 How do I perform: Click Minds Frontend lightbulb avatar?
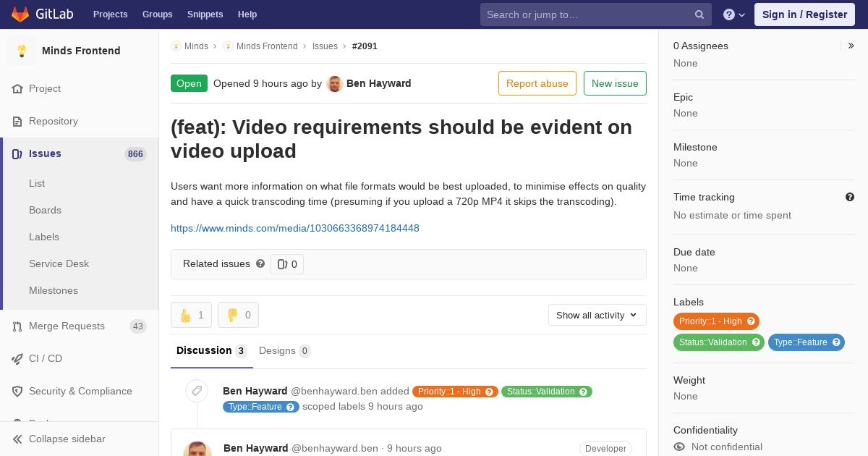(22, 51)
